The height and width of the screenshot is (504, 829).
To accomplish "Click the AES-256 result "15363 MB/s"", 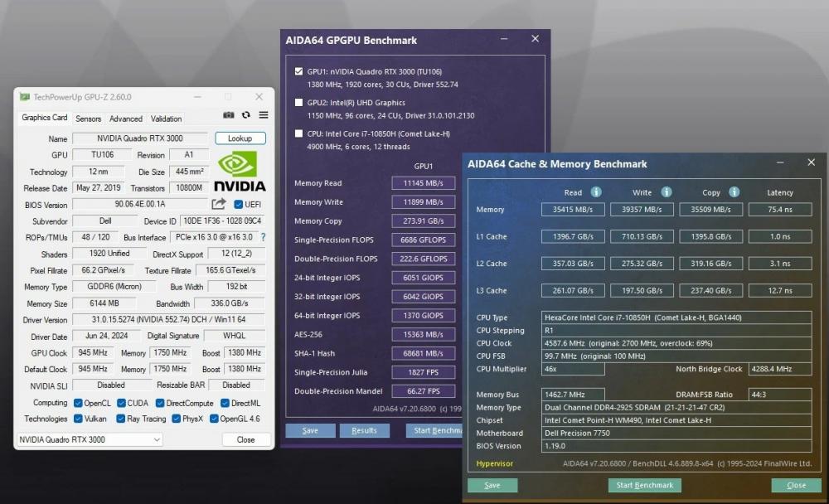I will point(423,335).
